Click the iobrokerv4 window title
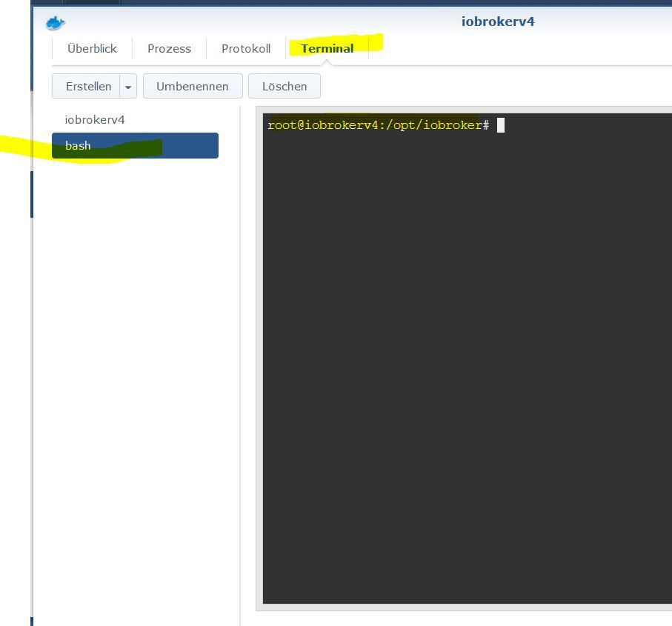This screenshot has height=626, width=672. [x=498, y=21]
